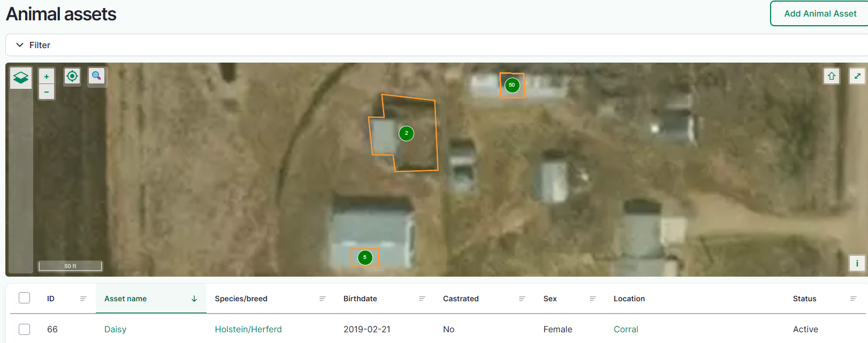Sort table by Status column

[x=804, y=299]
